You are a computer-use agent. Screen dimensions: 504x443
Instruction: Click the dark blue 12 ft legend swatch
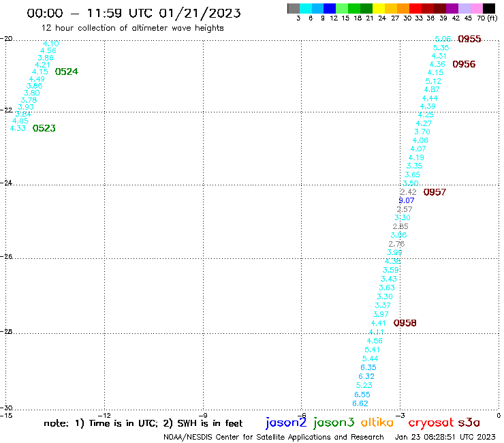(330, 8)
